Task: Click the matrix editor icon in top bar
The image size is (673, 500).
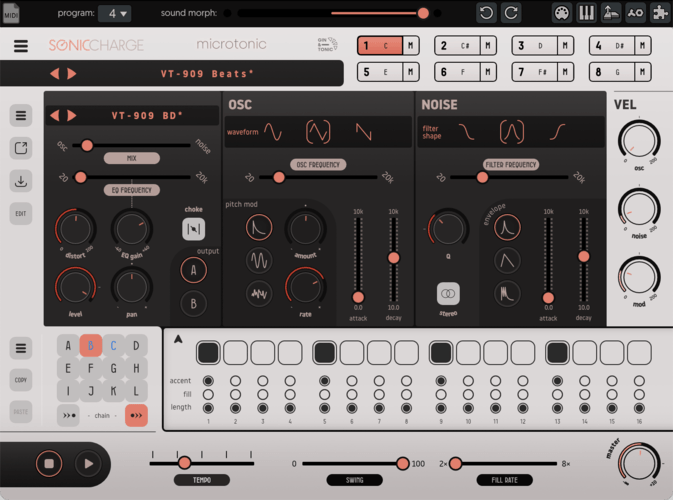Action: click(635, 13)
